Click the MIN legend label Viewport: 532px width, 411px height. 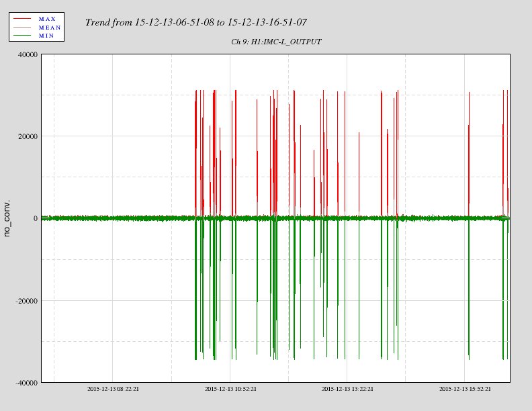46,36
